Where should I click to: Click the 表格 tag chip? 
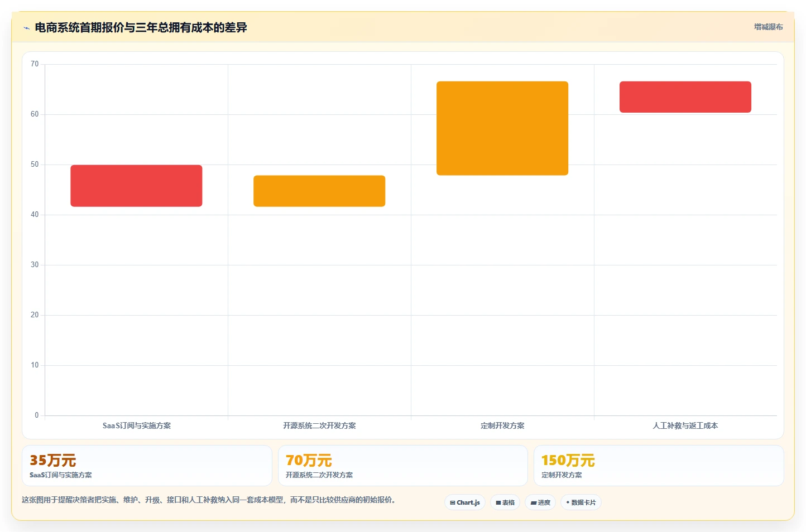point(505,502)
